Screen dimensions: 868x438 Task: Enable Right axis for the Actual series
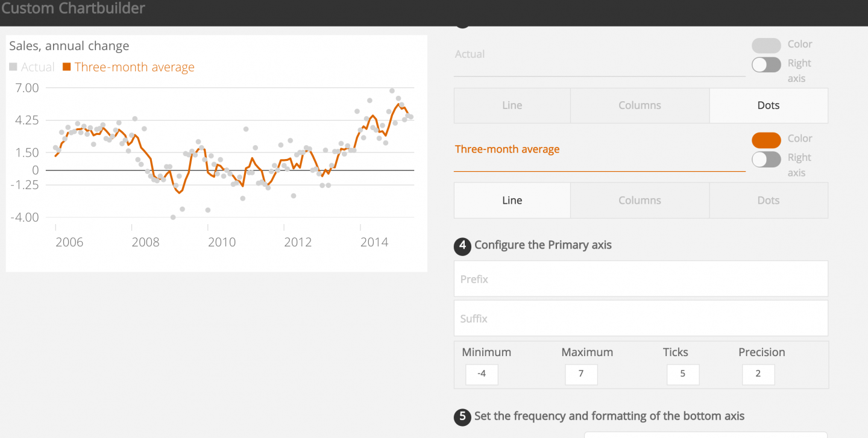pyautogui.click(x=766, y=64)
